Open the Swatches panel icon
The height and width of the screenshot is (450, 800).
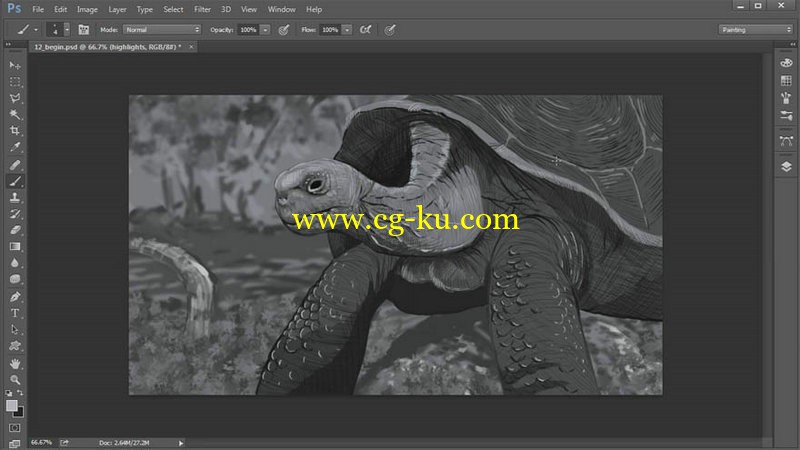coord(786,81)
